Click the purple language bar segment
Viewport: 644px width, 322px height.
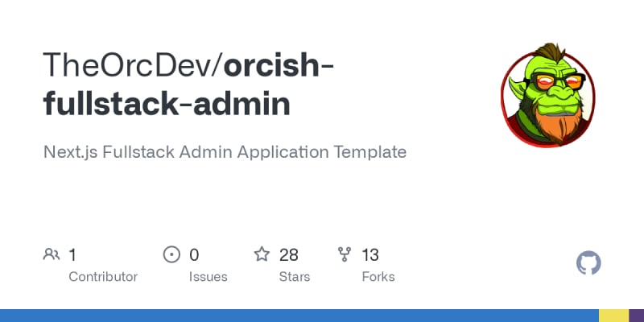point(636,316)
